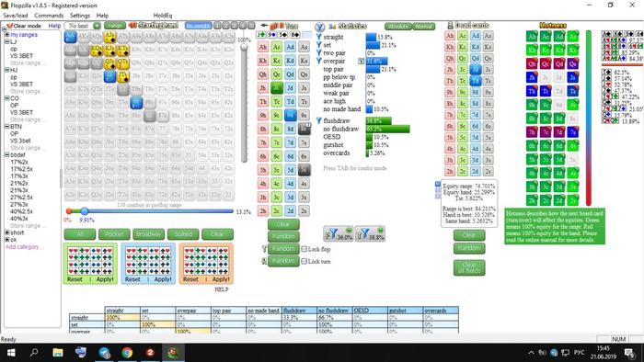
Task: Click the Absolute statistics button
Action: tap(398, 27)
